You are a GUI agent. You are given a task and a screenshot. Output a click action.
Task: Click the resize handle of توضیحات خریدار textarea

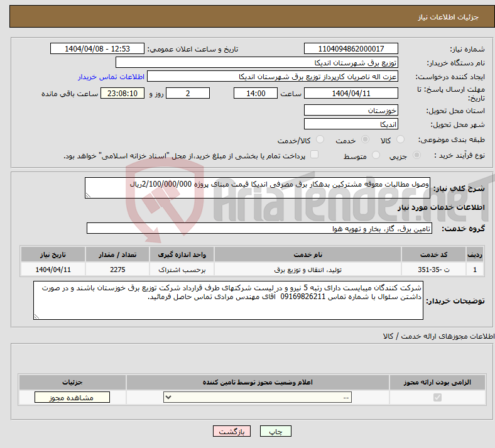pos(36,316)
